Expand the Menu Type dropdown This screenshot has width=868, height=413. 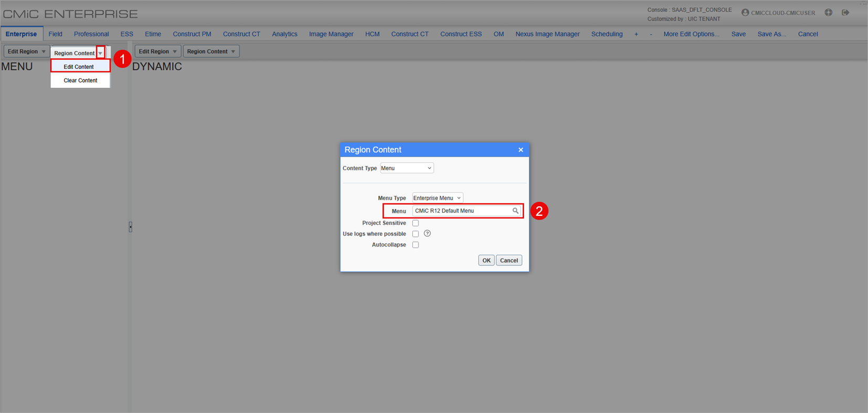click(437, 198)
